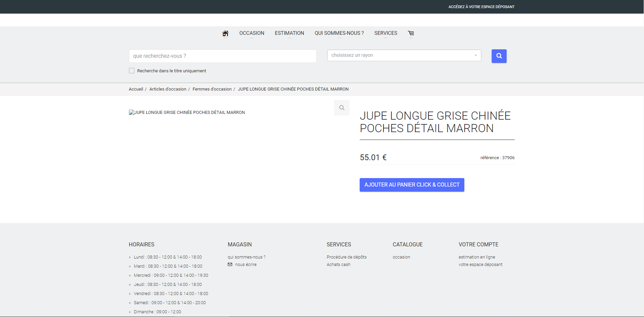Enable Recherche dans le titre uniquement checkbox
Screen dimensions: 644x317
(132, 71)
